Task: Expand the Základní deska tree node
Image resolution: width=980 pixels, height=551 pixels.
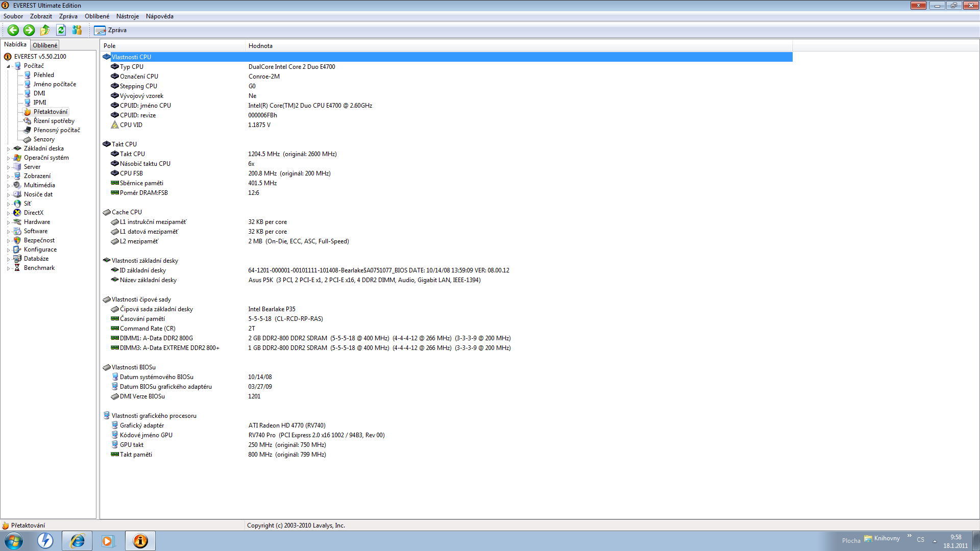Action: tap(8, 149)
